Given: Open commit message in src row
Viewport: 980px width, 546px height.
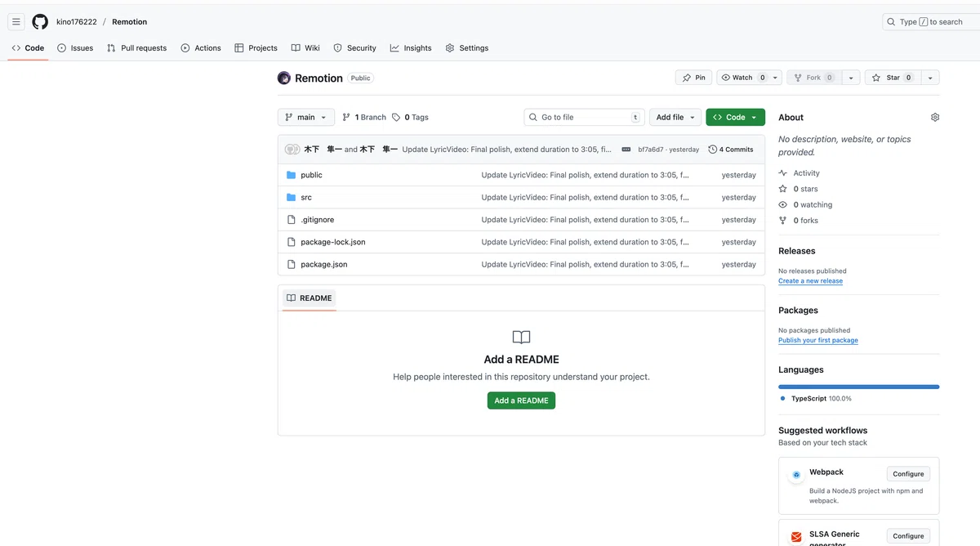Looking at the screenshot, I should coord(585,198).
